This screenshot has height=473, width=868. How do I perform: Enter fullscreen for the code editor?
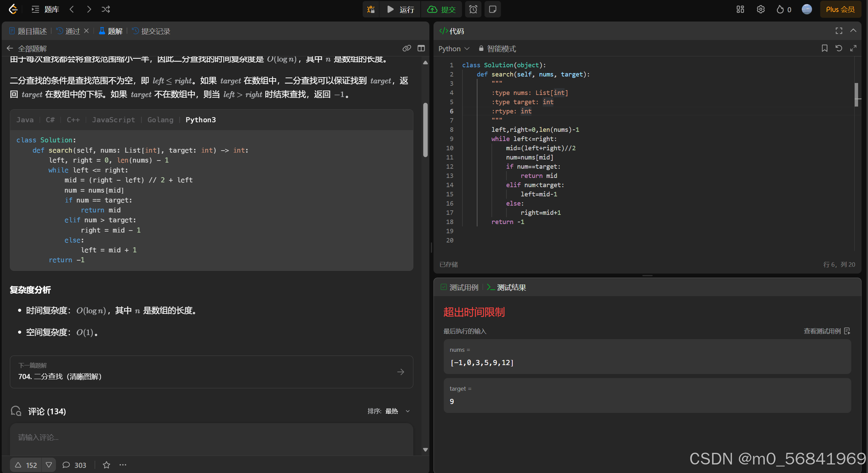[839, 31]
